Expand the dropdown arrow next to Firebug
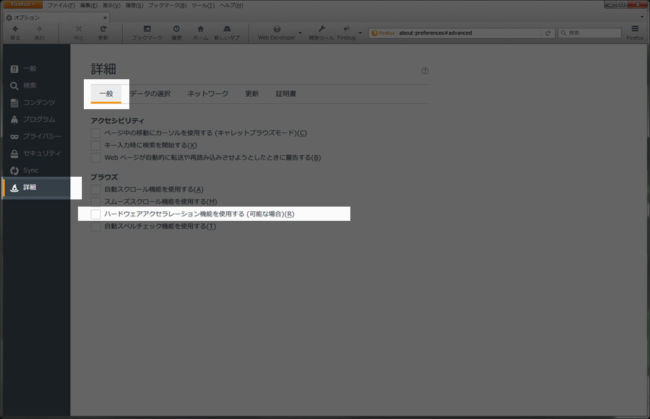This screenshot has width=650, height=419. pyautogui.click(x=360, y=33)
